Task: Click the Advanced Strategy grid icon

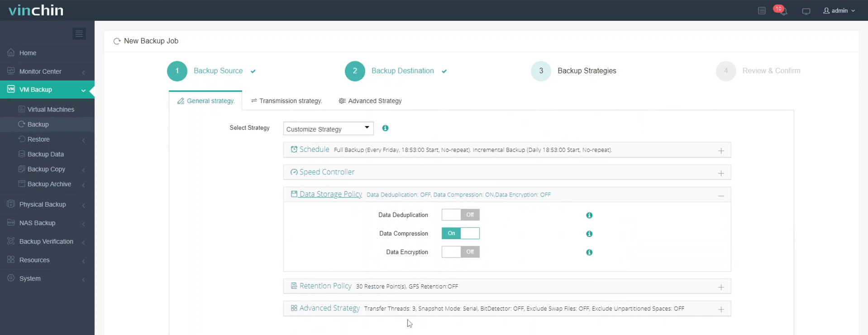Action: coord(294,308)
